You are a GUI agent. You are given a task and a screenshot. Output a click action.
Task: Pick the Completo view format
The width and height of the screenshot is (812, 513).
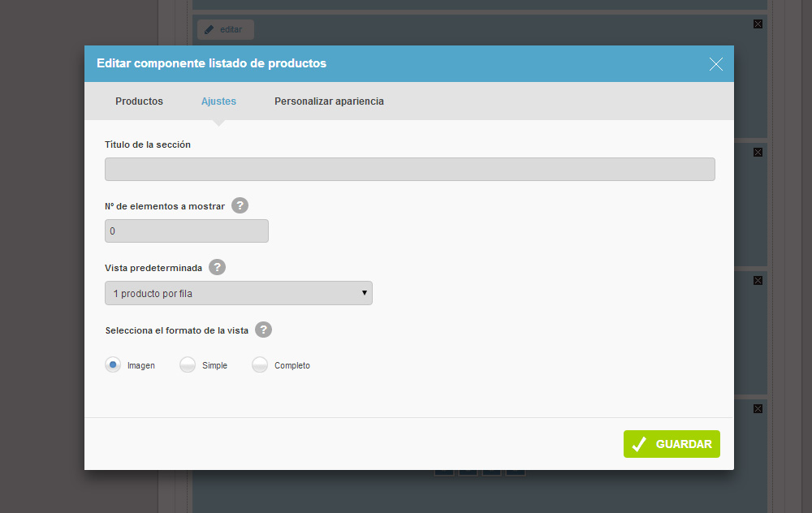click(x=260, y=364)
